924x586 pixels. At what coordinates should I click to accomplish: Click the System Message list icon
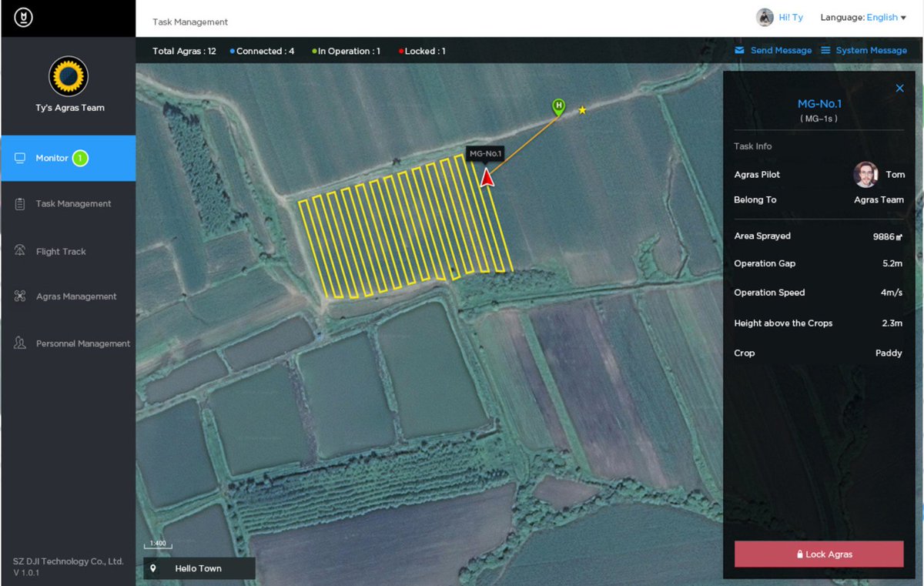825,51
